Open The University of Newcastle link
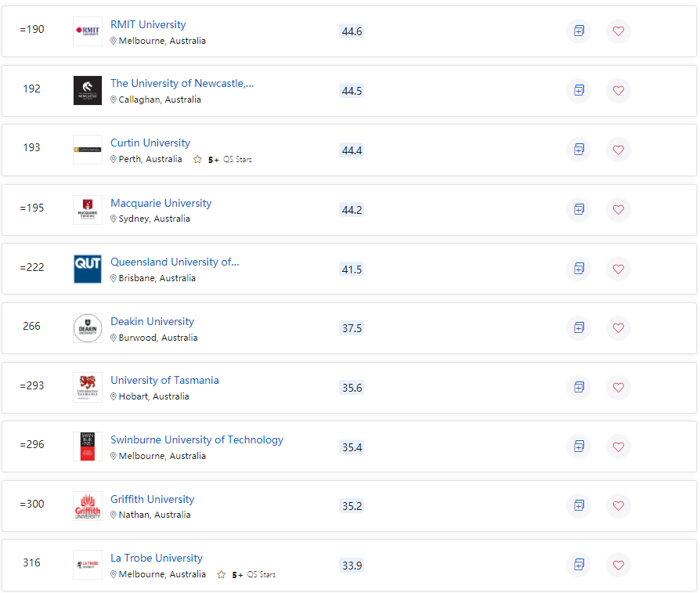 pyautogui.click(x=182, y=83)
